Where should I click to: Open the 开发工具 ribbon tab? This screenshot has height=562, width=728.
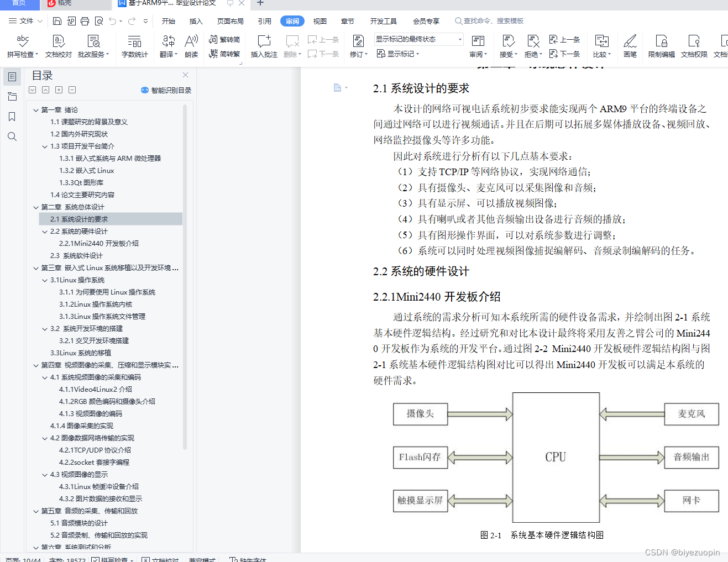[x=384, y=21]
